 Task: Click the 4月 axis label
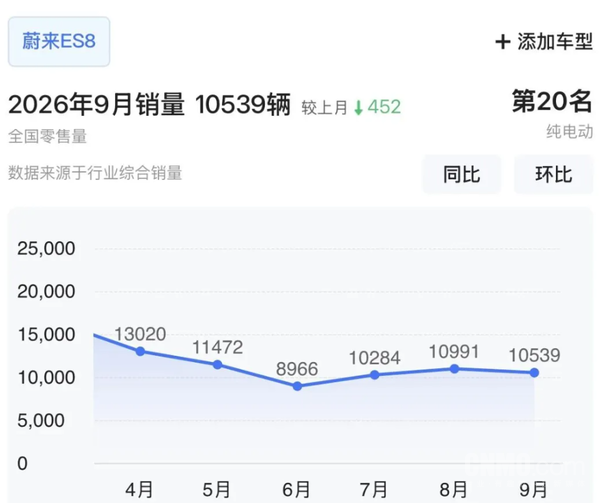pos(139,490)
